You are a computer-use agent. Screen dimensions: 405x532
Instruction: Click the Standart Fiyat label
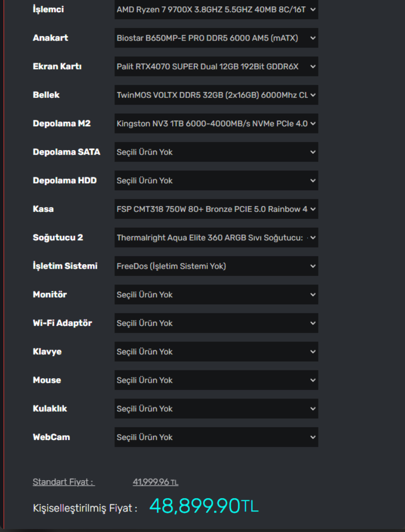64,482
